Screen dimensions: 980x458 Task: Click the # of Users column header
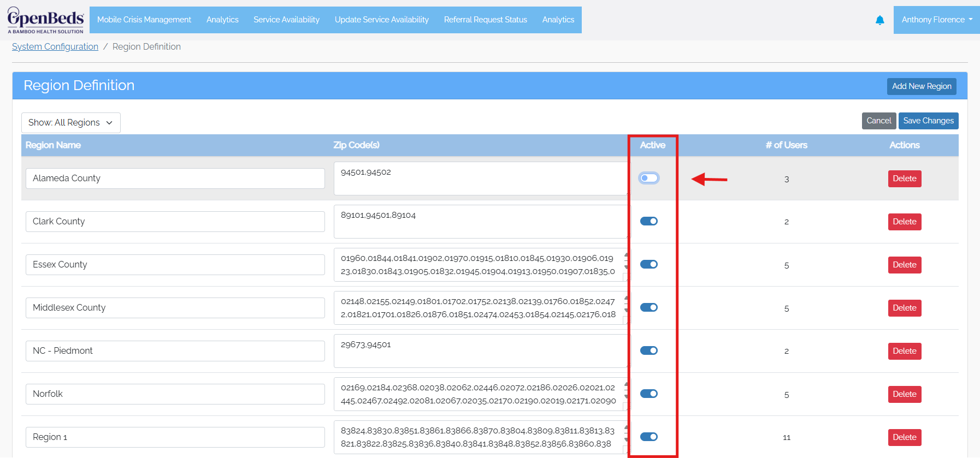786,145
